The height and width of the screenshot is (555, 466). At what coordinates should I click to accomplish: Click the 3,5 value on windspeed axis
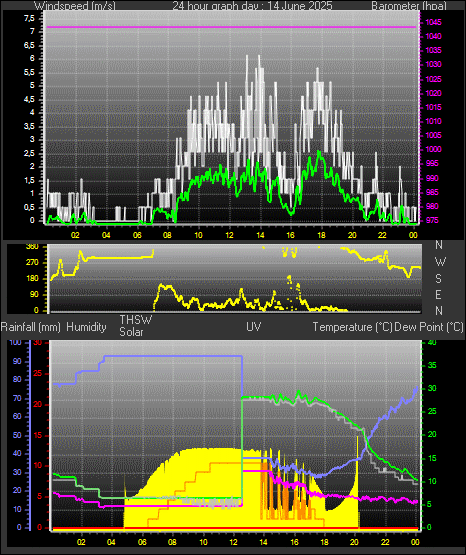(29, 126)
